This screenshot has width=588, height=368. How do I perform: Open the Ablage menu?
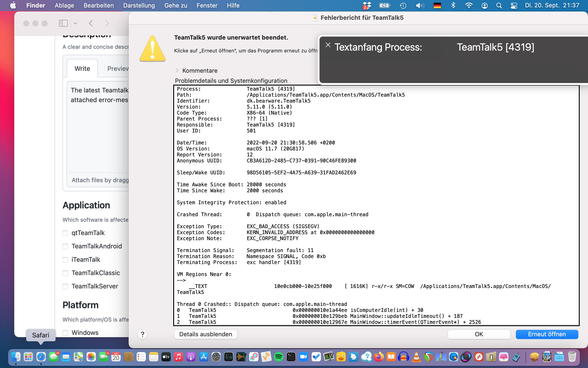pos(64,5)
